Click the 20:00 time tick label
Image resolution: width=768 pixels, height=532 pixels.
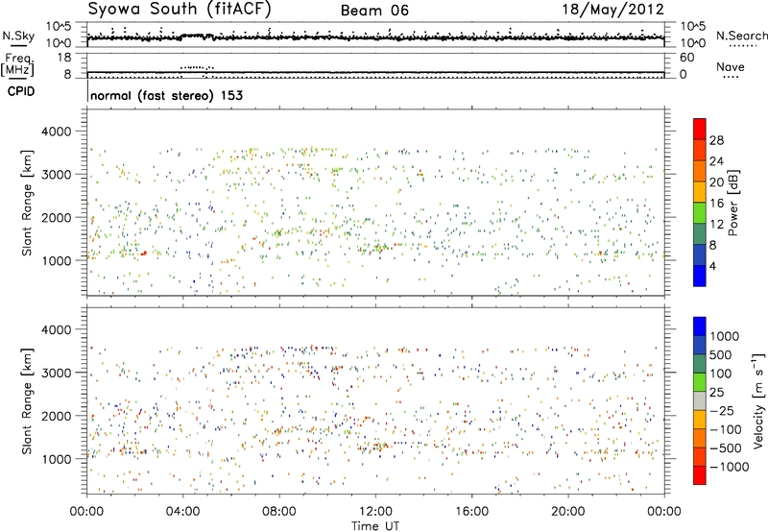[567, 512]
